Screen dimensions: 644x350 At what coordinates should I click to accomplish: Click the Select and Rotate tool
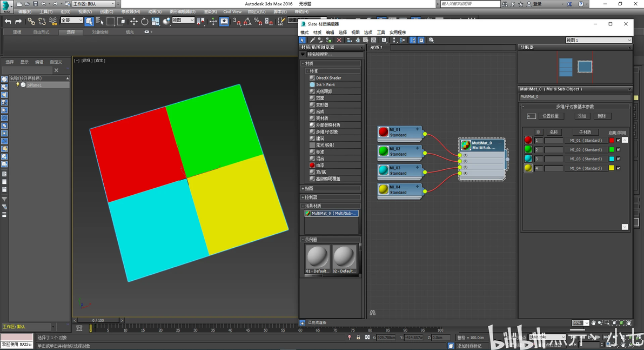tap(145, 22)
